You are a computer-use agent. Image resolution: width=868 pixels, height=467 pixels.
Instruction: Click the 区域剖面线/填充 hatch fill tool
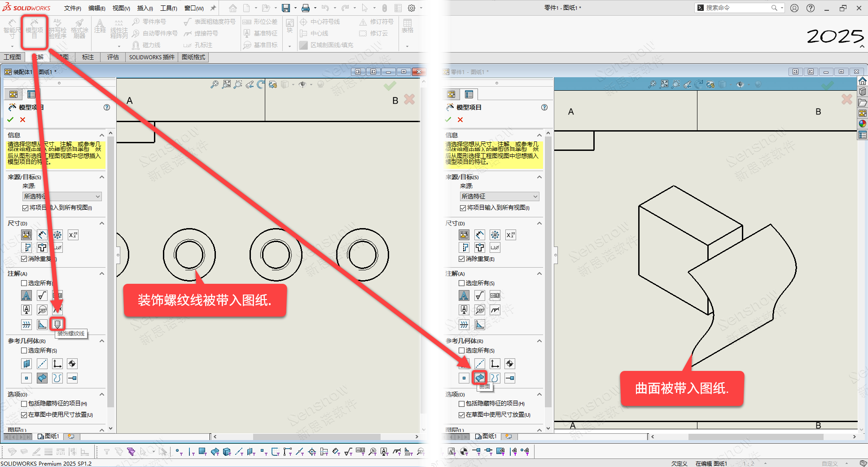pos(328,45)
